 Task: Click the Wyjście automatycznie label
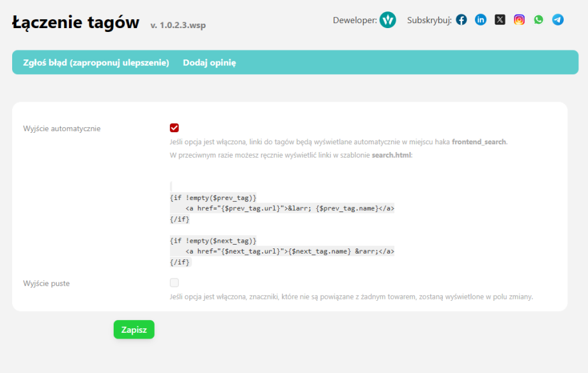tap(61, 128)
